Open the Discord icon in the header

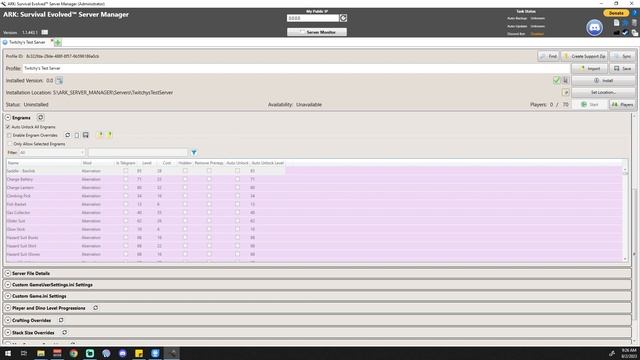pyautogui.click(x=594, y=28)
